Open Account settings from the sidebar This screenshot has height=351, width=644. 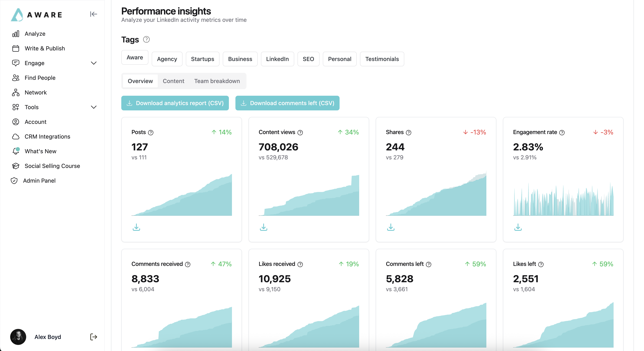click(16, 122)
